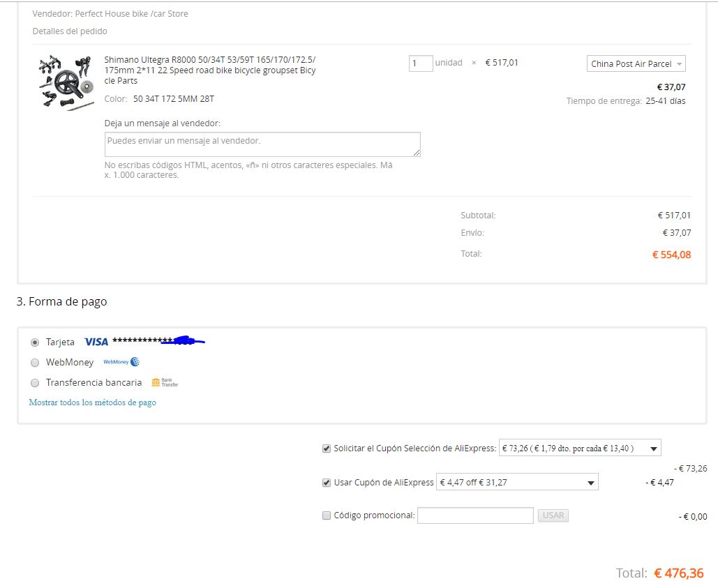718x588 pixels.
Task: Click the order total € 554,08
Action: pyautogui.click(x=672, y=255)
